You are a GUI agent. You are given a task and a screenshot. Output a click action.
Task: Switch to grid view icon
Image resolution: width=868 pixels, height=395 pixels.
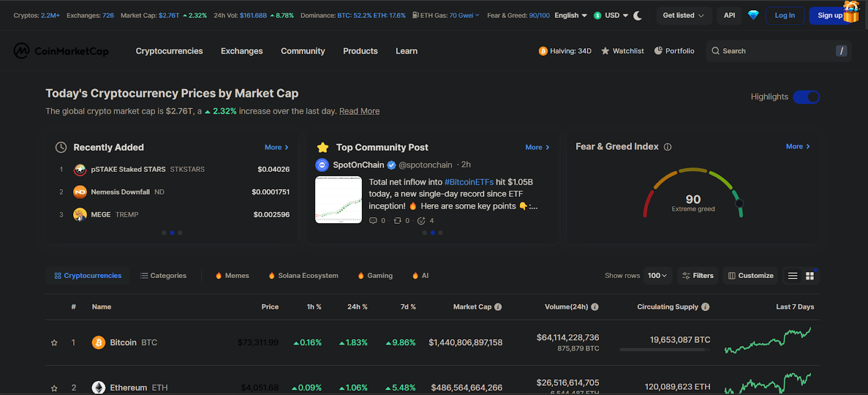point(810,276)
